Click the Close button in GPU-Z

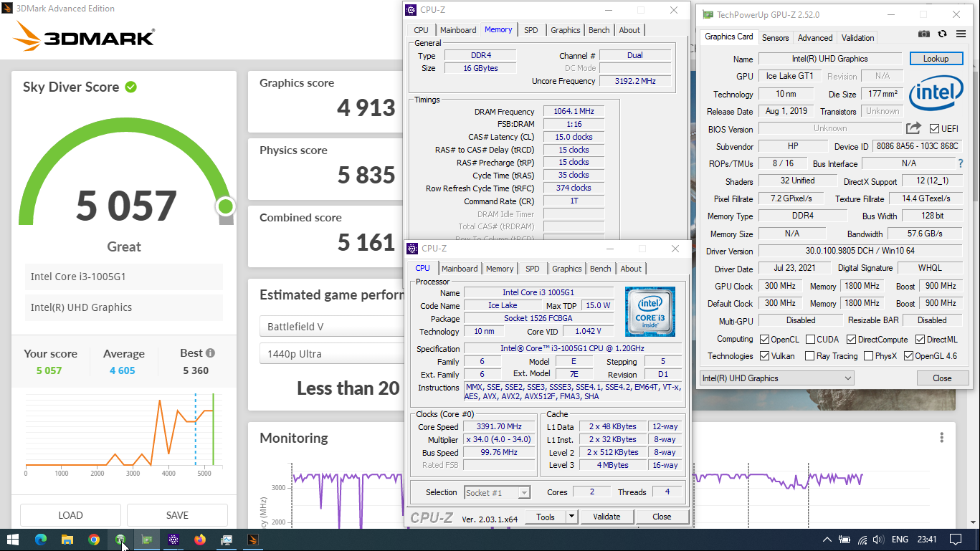point(942,378)
